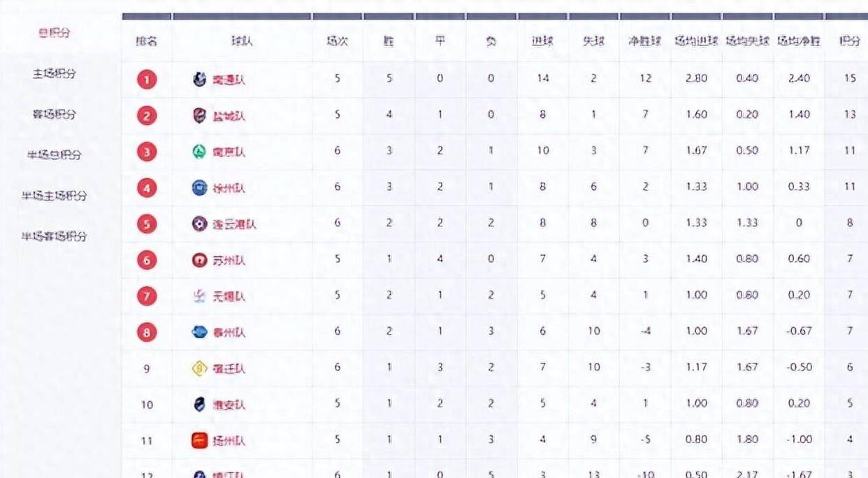Image resolution: width=868 pixels, height=478 pixels.
Task: Click the 南京队 team logo icon
Action: click(200, 152)
